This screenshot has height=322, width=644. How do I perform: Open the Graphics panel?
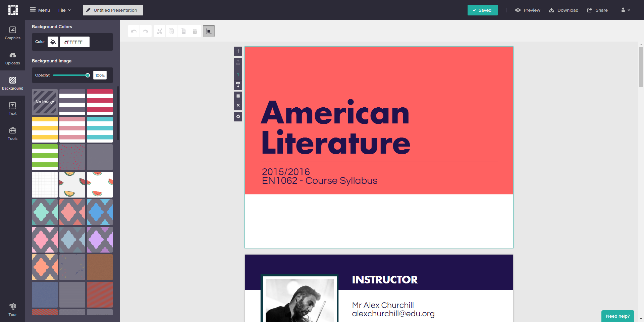pos(12,33)
